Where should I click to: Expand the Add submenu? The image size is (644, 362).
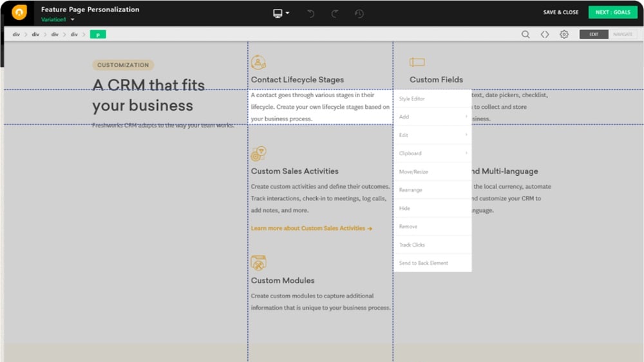[433, 117]
